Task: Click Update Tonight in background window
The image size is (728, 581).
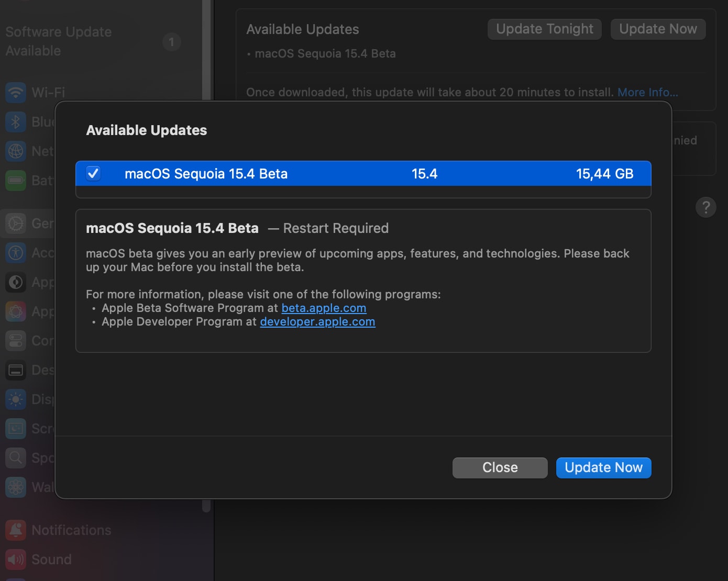Action: click(x=545, y=29)
